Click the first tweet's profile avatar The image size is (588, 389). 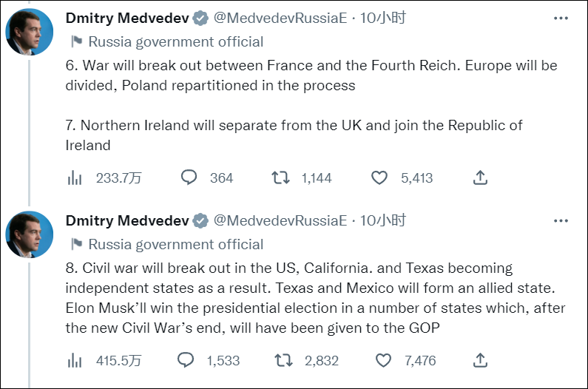pos(30,33)
